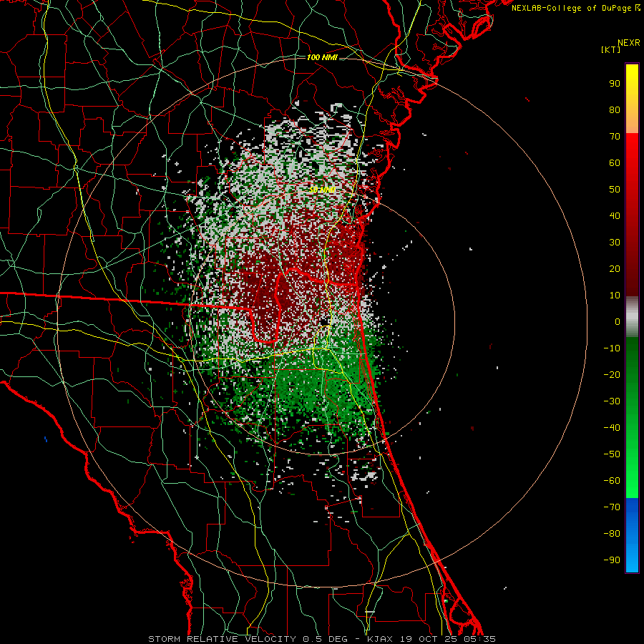644x644 pixels.
Task: Click the blue bottom segment of velocity color bar
Action: coord(632,535)
